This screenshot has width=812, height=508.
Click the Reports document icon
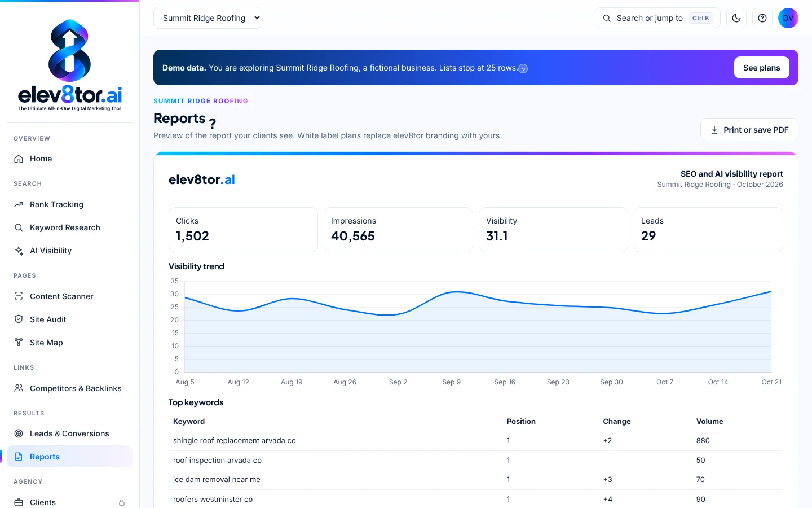19,457
